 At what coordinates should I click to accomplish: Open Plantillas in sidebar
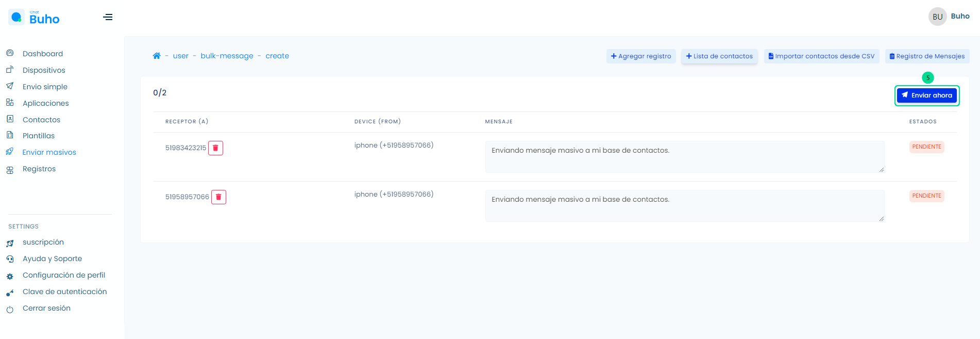pyautogui.click(x=39, y=136)
